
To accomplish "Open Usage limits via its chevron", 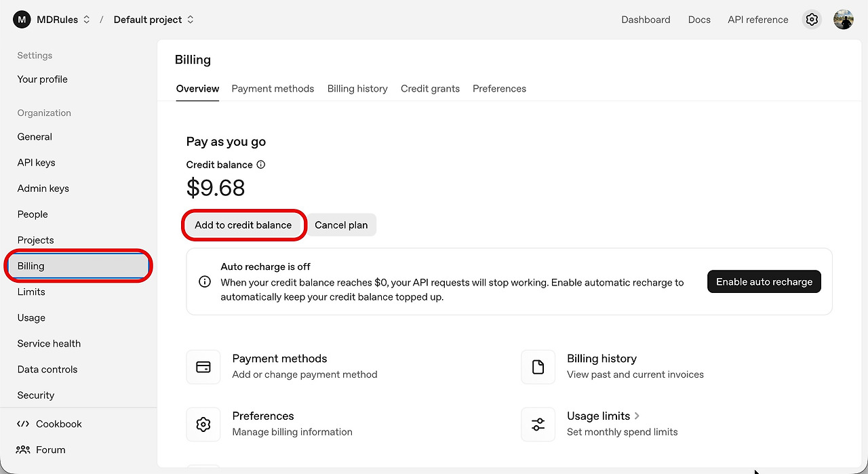I will click(x=637, y=416).
